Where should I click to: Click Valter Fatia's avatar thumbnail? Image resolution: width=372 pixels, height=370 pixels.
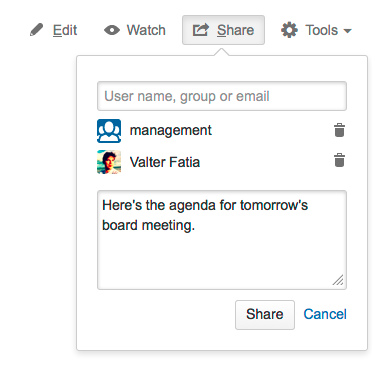(109, 162)
